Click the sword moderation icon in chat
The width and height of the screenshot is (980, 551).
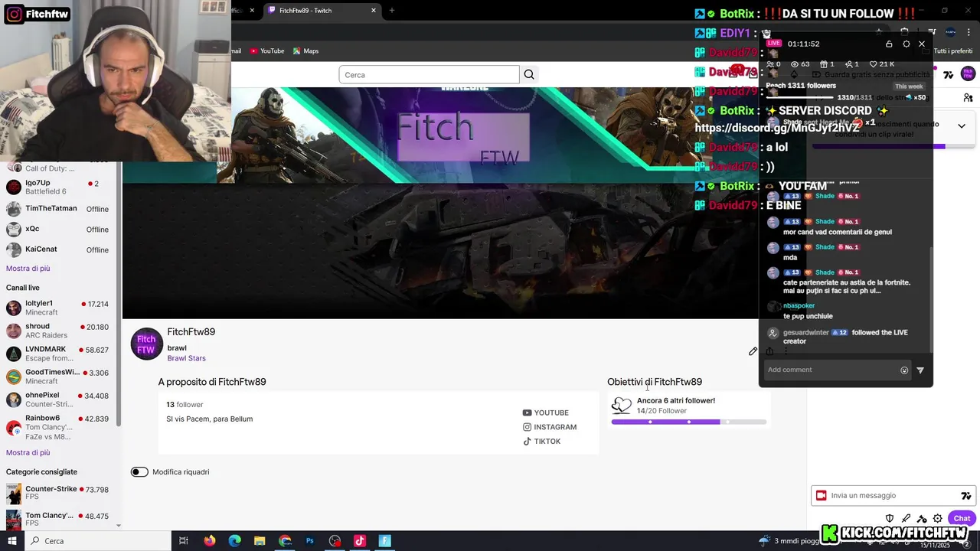tap(906, 518)
